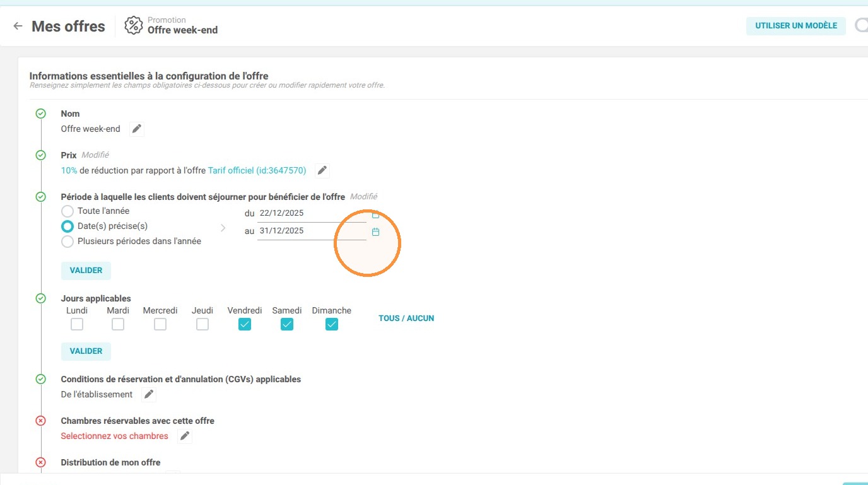Click the red cross beside Distribution de mon offre

pos(41,462)
